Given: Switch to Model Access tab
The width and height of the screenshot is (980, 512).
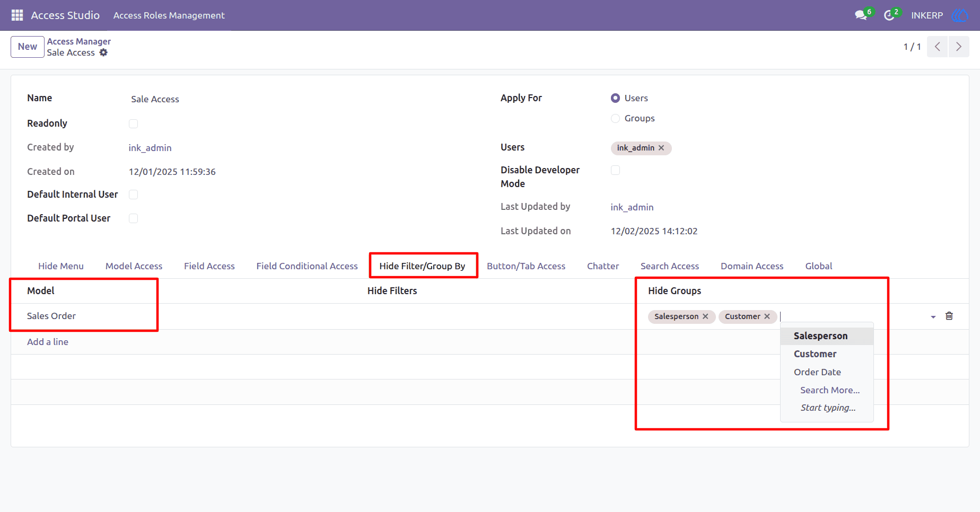Looking at the screenshot, I should 134,266.
